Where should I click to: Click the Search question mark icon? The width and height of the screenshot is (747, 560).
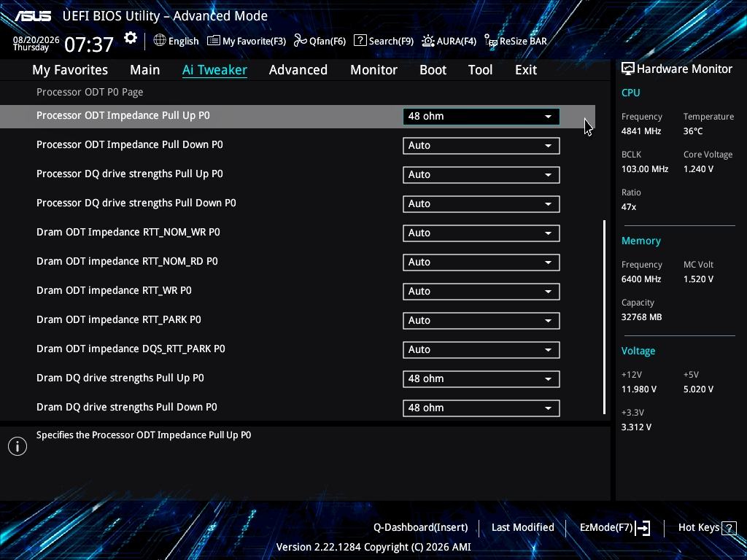(x=360, y=41)
